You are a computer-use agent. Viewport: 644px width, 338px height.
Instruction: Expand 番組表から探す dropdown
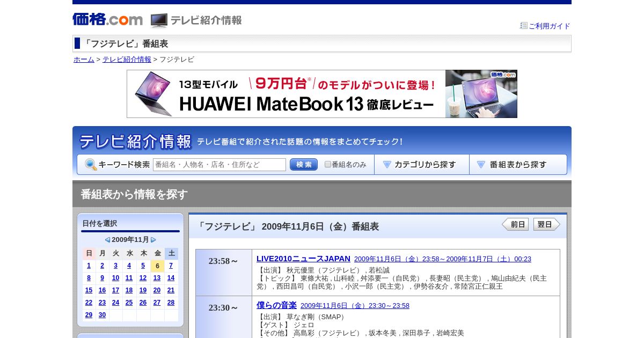point(518,165)
